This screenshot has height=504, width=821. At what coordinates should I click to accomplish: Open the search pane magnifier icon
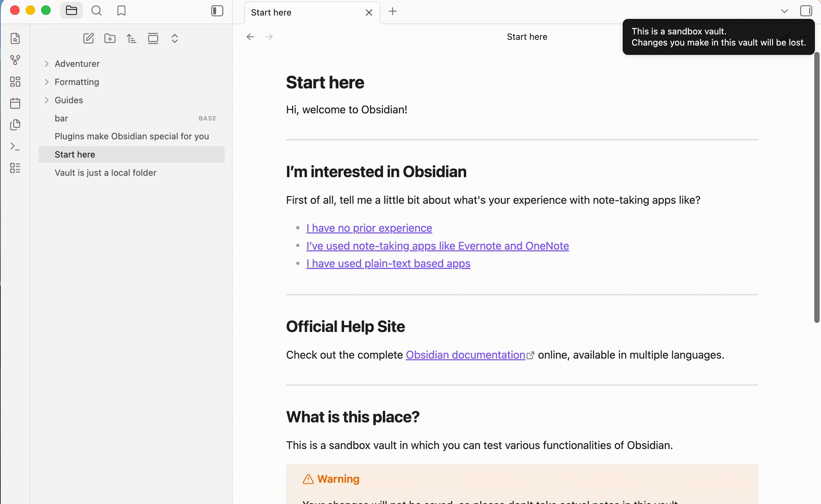coord(96,11)
